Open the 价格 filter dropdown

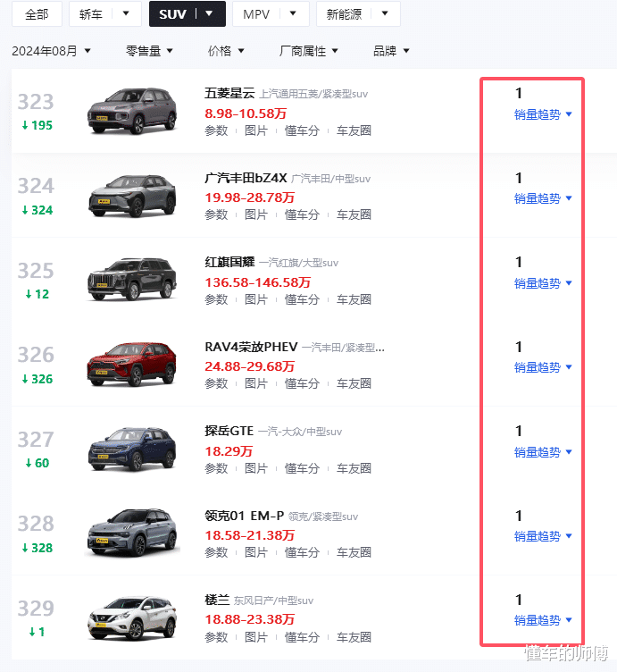[x=226, y=51]
